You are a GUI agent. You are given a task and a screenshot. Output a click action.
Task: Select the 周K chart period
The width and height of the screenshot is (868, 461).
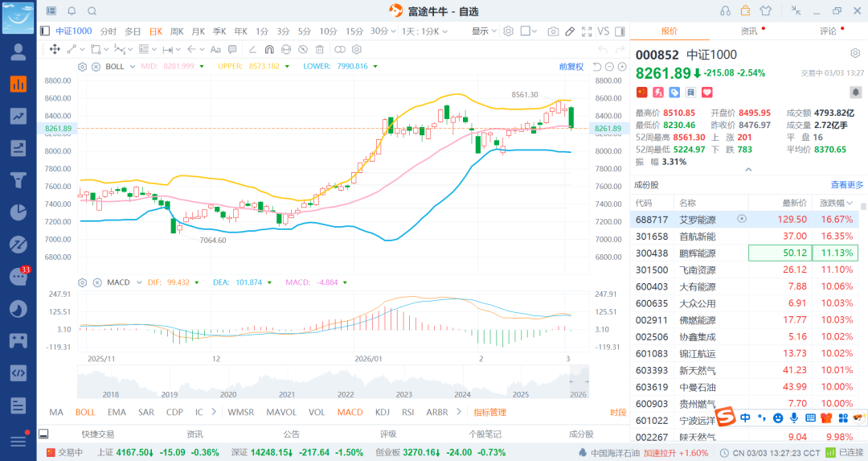177,31
